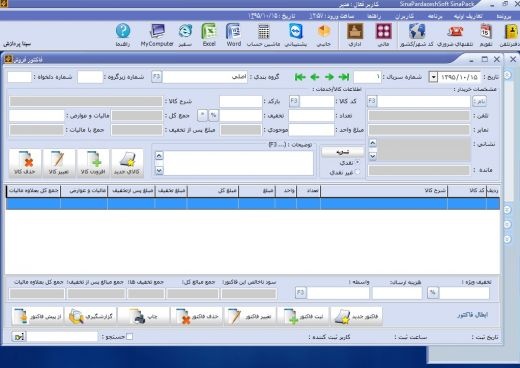Open the calendar (تقویم) icon
The width and height of the screenshot is (520, 368).
[486, 35]
